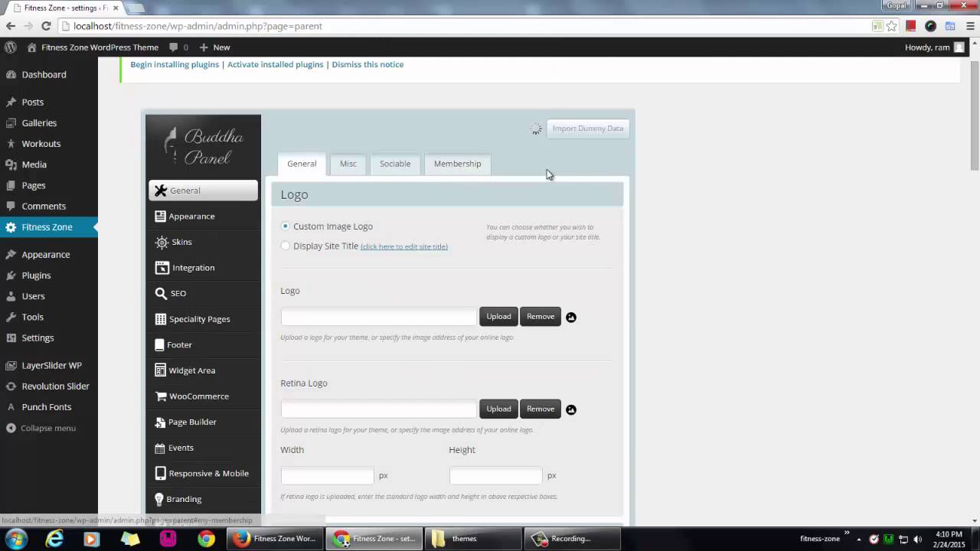Click the Page Builder icon

tap(160, 422)
